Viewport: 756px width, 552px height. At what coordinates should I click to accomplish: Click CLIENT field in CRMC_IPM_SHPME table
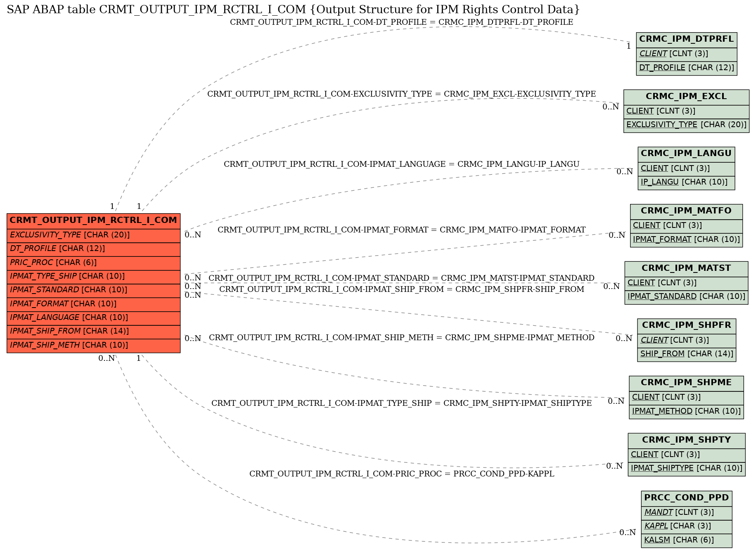686,398
